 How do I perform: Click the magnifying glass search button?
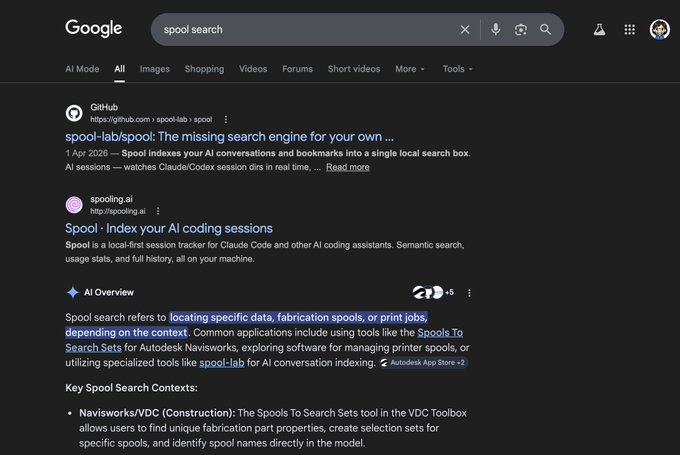coord(545,29)
